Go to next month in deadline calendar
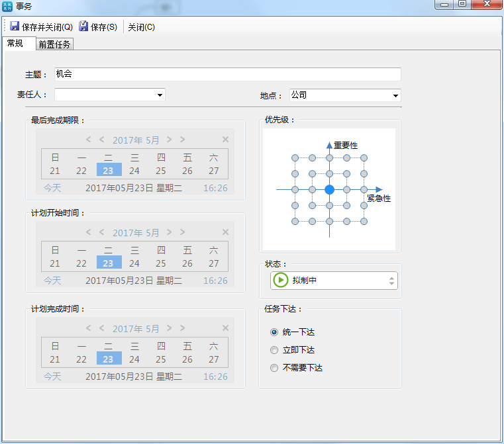This screenshot has height=444, width=504. [x=170, y=140]
